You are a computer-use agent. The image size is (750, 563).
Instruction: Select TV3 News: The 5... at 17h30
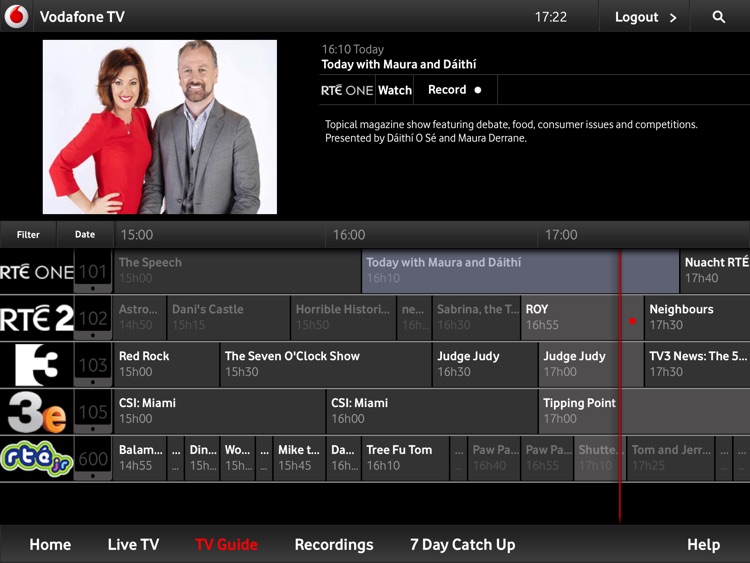tap(697, 365)
